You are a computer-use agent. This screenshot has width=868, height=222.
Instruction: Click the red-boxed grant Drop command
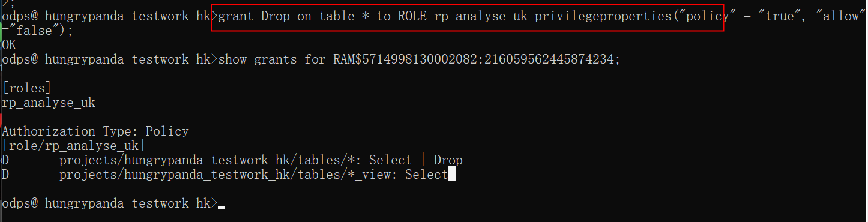click(468, 17)
